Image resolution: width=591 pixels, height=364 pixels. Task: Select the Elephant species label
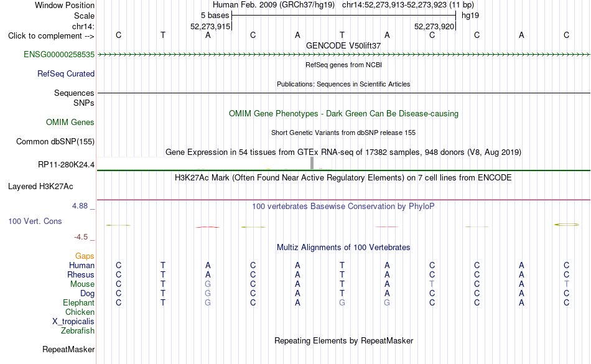(x=79, y=303)
